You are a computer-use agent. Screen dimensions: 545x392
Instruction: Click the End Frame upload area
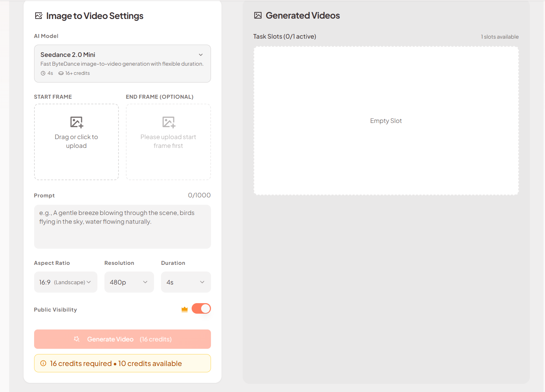point(168,142)
